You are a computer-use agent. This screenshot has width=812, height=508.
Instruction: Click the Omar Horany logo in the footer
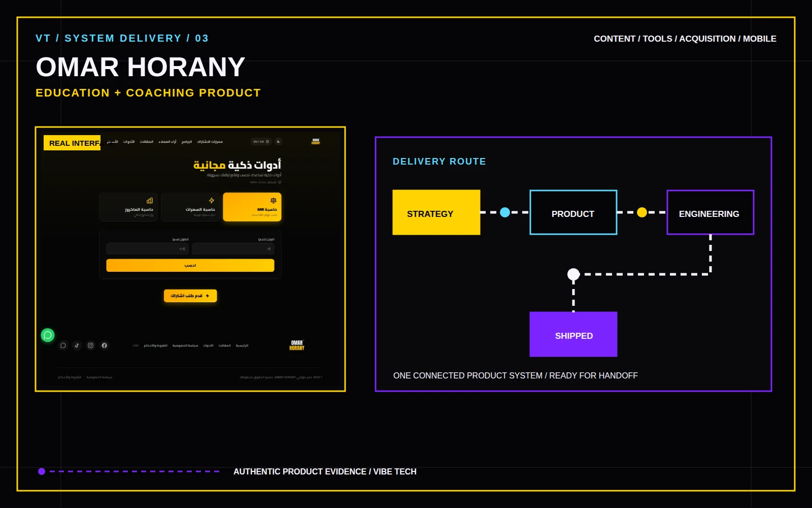tap(297, 345)
